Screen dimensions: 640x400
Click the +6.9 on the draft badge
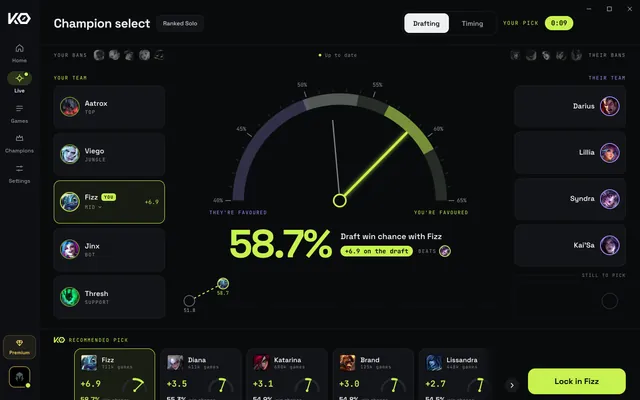click(377, 251)
